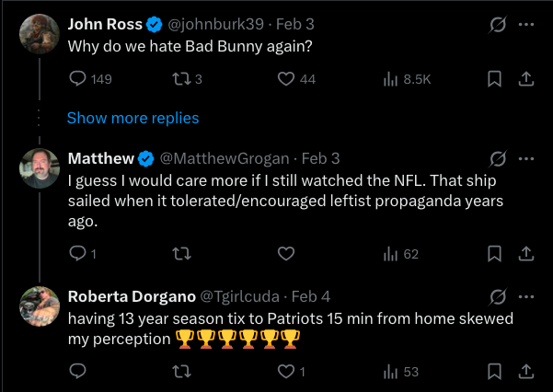Open Matthew's profile picture
The width and height of the screenshot is (553, 392).
[x=40, y=168]
